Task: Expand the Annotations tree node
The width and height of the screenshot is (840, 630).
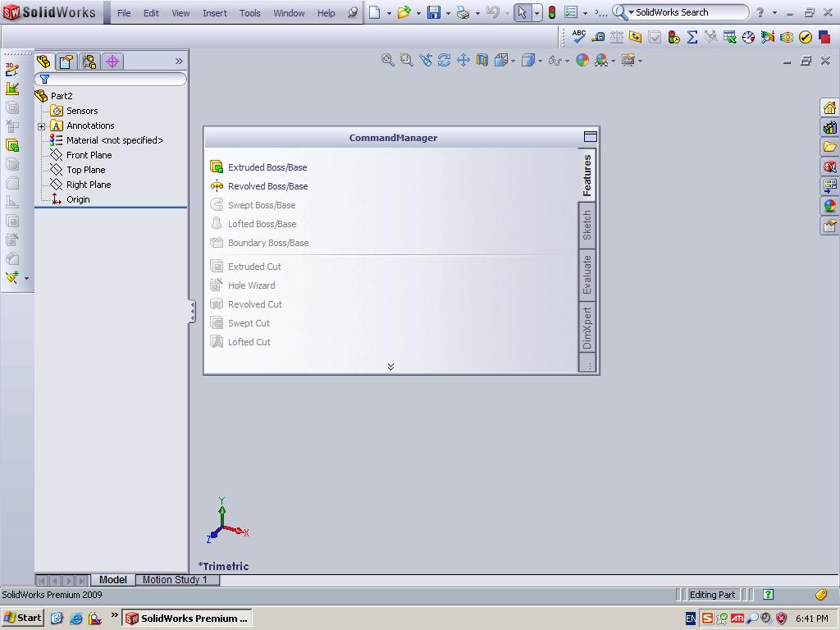Action: pos(41,126)
